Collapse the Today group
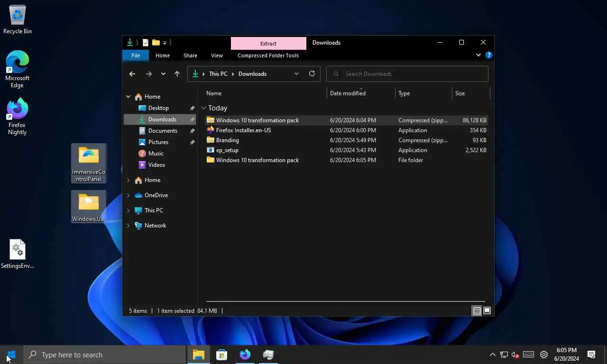607x364 pixels. coord(203,108)
